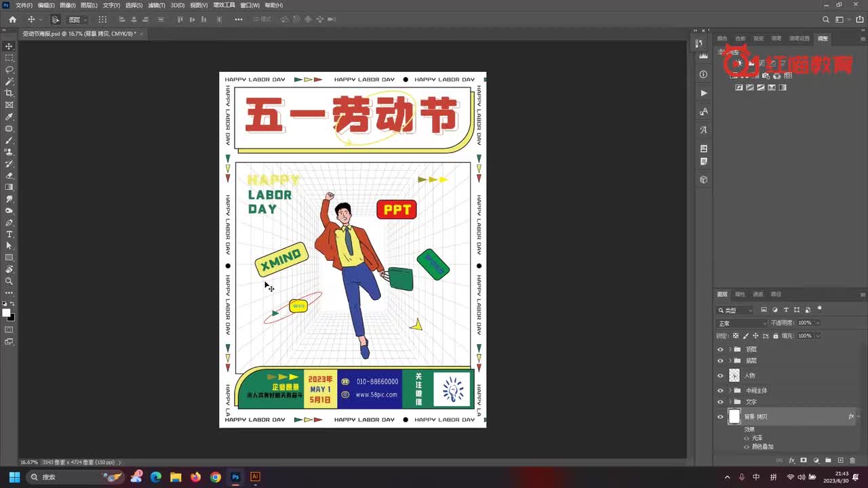Select the Lasso tool

(9, 70)
